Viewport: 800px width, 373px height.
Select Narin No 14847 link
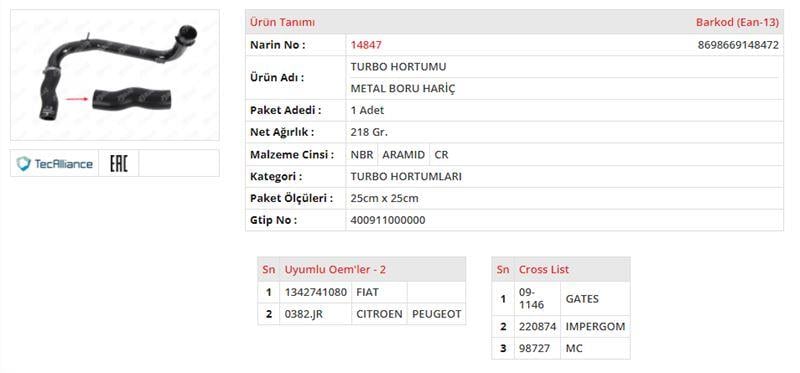(x=366, y=45)
